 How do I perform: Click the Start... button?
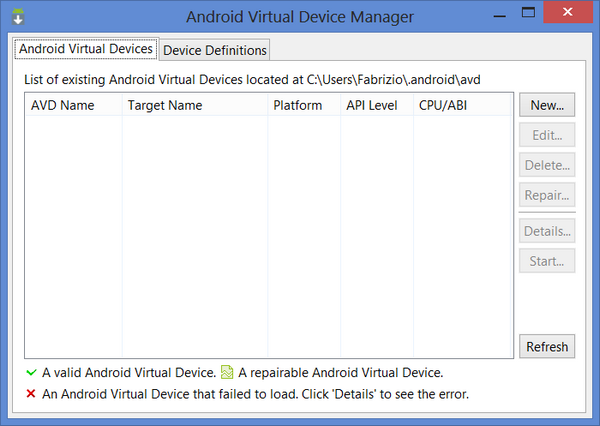547,261
